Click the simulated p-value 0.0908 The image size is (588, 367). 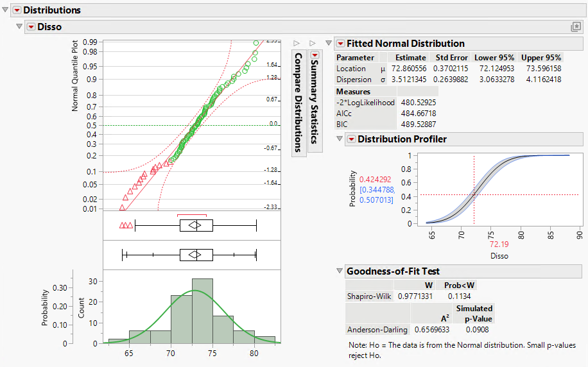tap(478, 330)
